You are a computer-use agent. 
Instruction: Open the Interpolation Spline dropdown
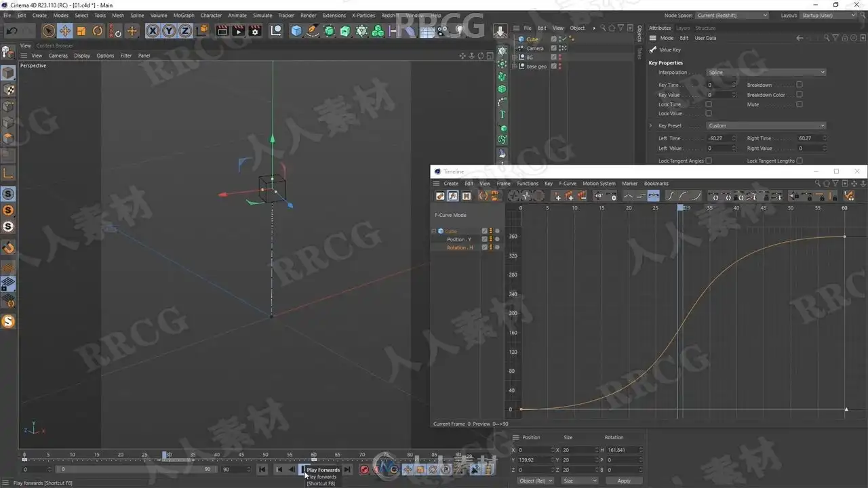[x=766, y=73]
